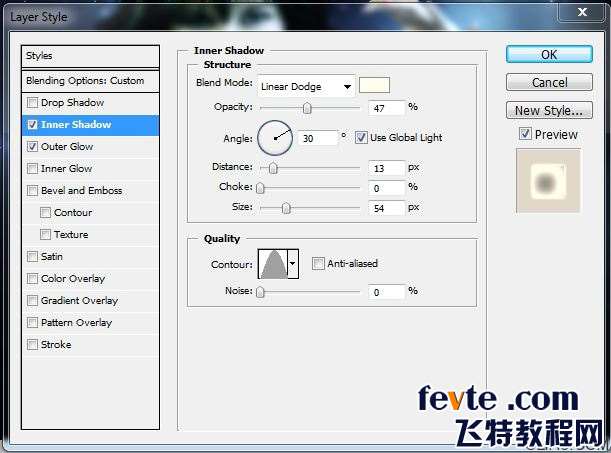The height and width of the screenshot is (453, 611).
Task: Click the Angle value field showing 30
Action: (317, 138)
